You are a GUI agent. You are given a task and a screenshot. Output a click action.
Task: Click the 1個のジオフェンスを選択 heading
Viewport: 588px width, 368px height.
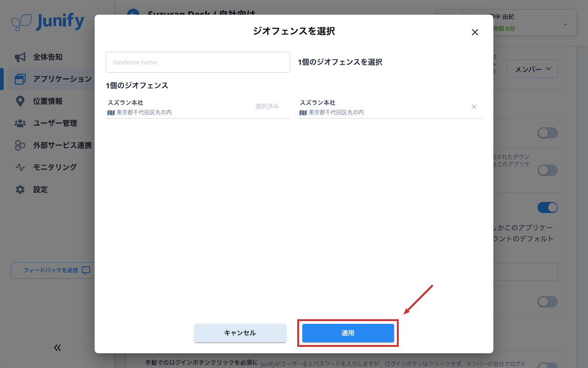click(340, 62)
